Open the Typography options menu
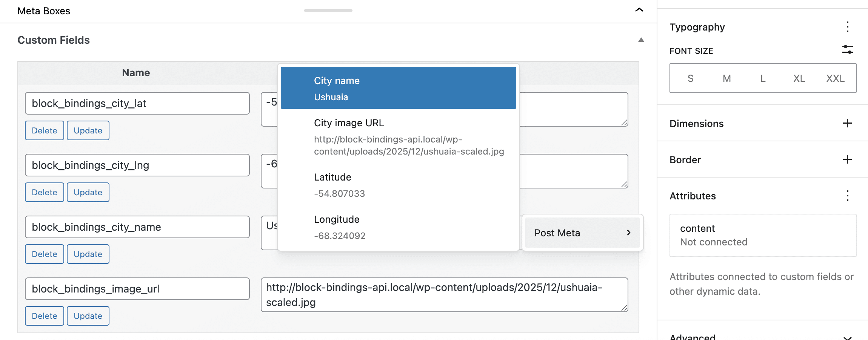The image size is (868, 340). (x=847, y=27)
